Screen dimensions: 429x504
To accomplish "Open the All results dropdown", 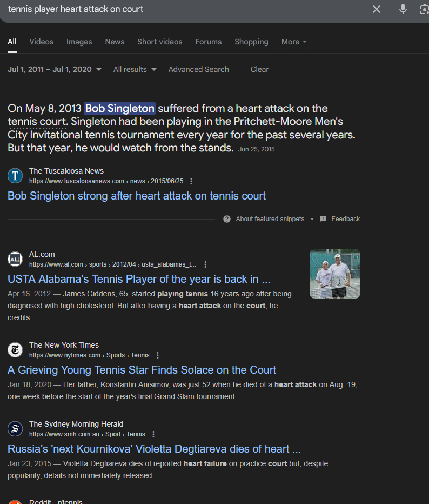I will [135, 69].
